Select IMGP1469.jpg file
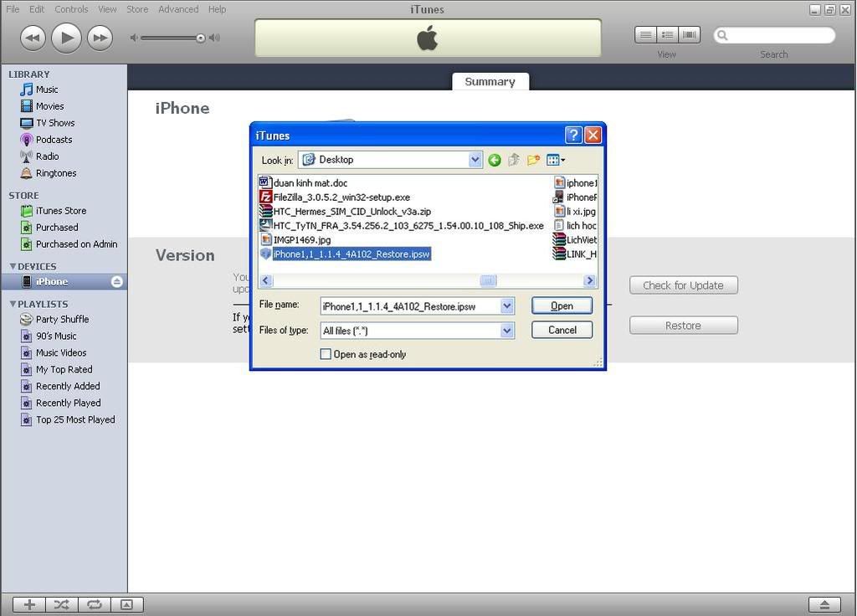Screen dimensions: 857x616 pos(295,240)
